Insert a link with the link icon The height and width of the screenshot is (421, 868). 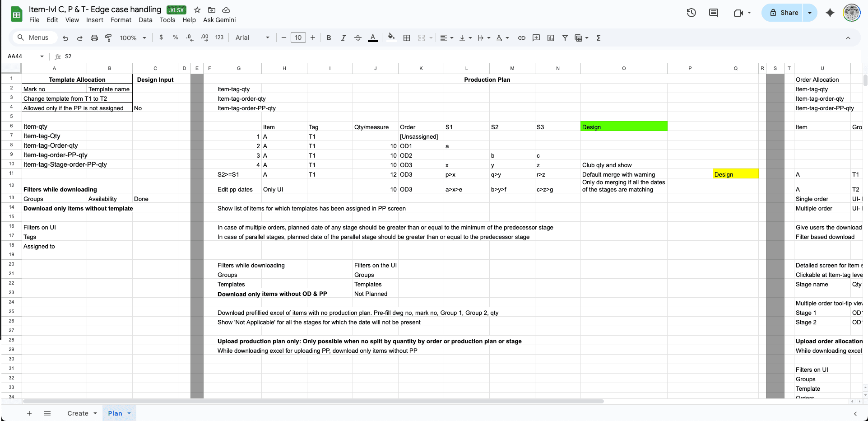point(522,38)
